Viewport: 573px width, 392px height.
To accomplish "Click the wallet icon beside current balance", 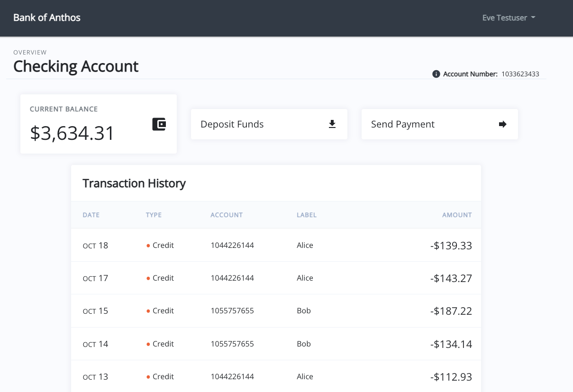I will point(159,124).
